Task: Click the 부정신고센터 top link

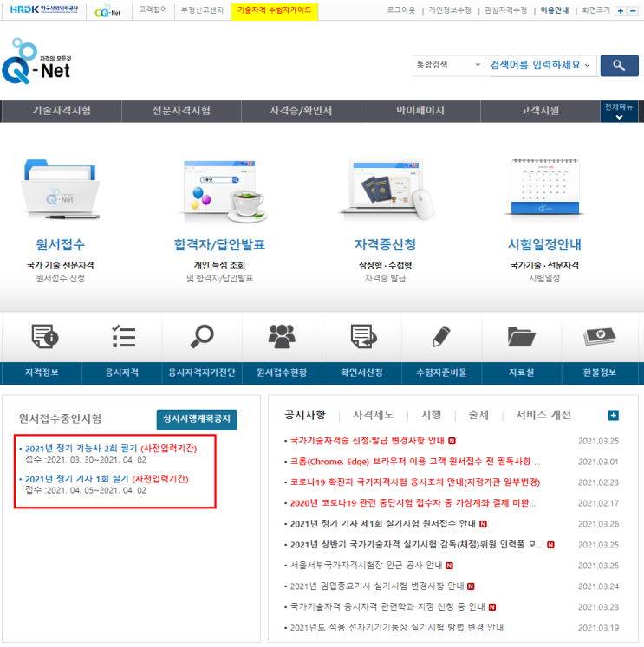Action: point(202,10)
